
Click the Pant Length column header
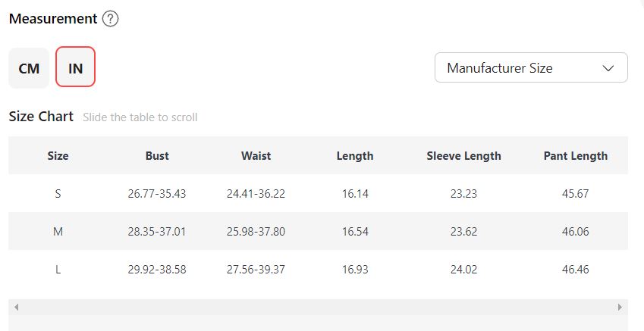(x=575, y=155)
